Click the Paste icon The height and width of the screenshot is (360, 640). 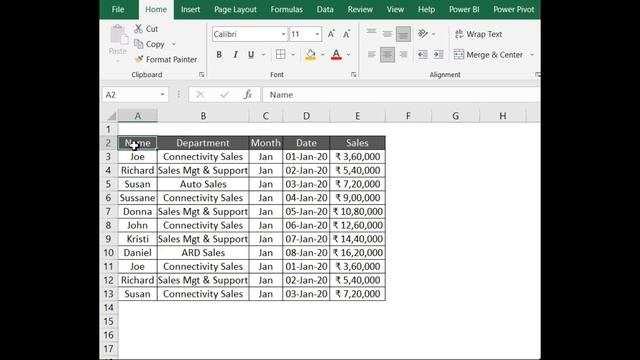pyautogui.click(x=118, y=35)
